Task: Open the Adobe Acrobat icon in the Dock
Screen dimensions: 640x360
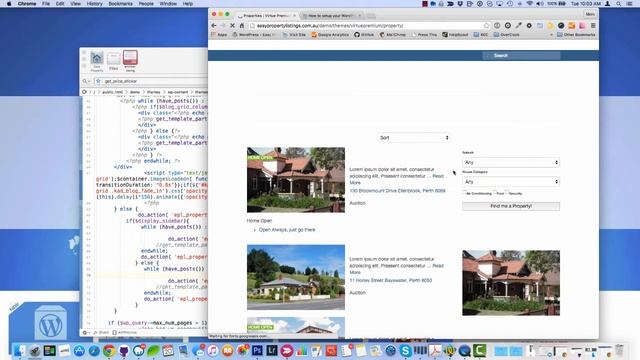Action: 435,351
